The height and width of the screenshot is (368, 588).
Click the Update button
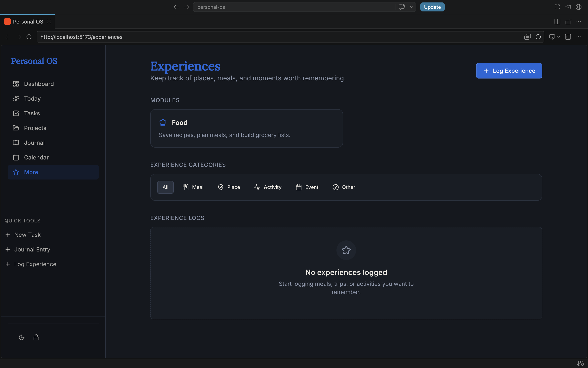pos(432,7)
